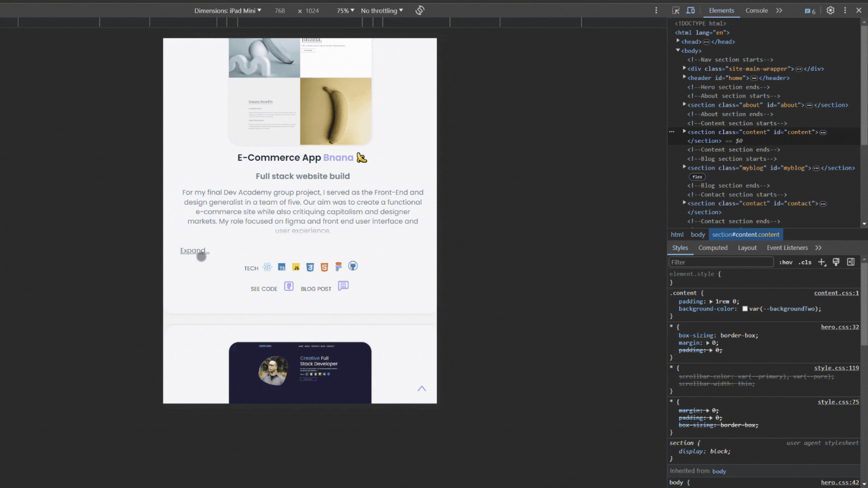Image resolution: width=868 pixels, height=488 pixels.
Task: Toggle the :hov element state button
Action: coord(786,262)
